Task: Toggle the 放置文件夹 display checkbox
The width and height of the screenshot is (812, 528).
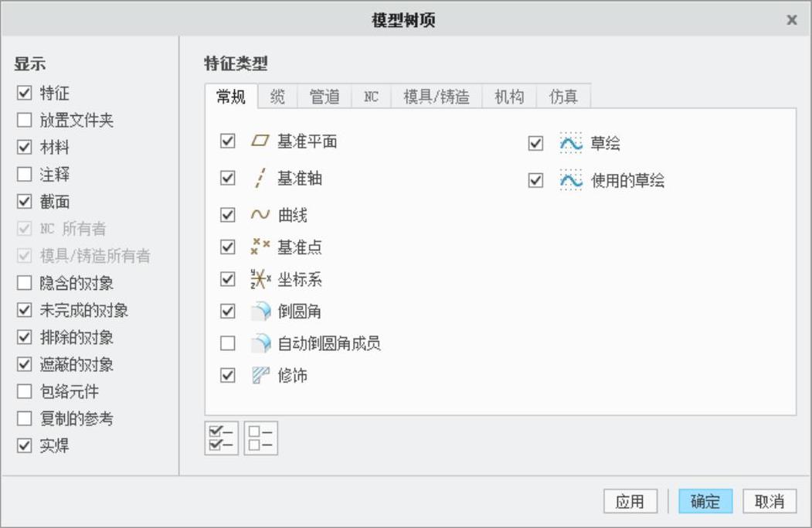Action: 25,121
